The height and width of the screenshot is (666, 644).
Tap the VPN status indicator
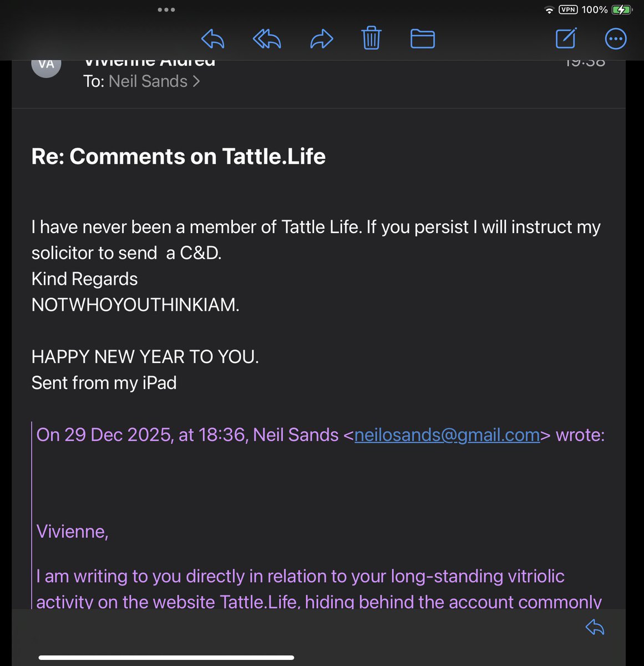568,9
